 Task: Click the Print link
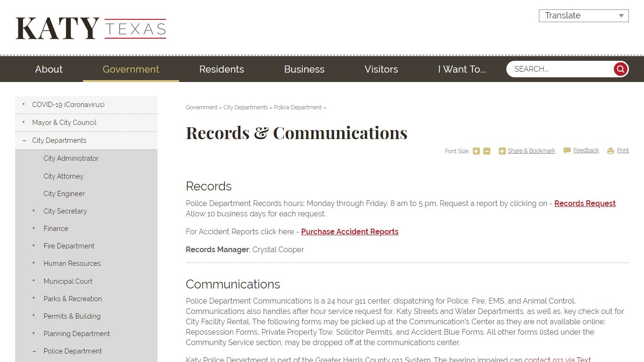[623, 150]
